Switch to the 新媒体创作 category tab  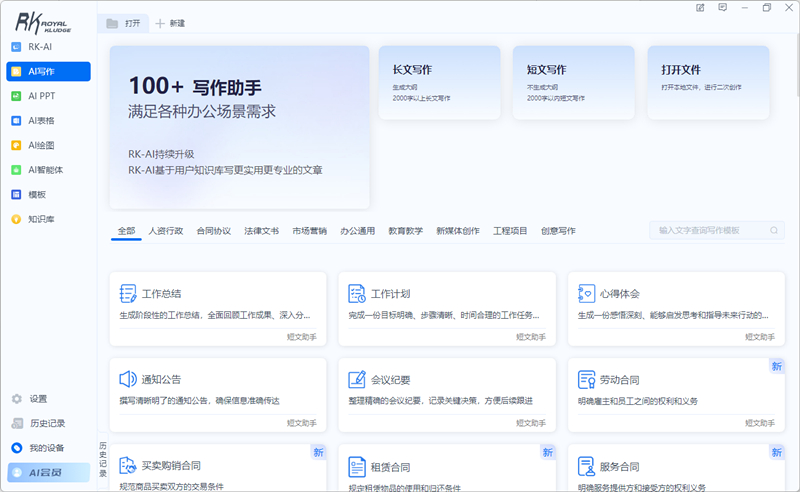pyautogui.click(x=458, y=231)
